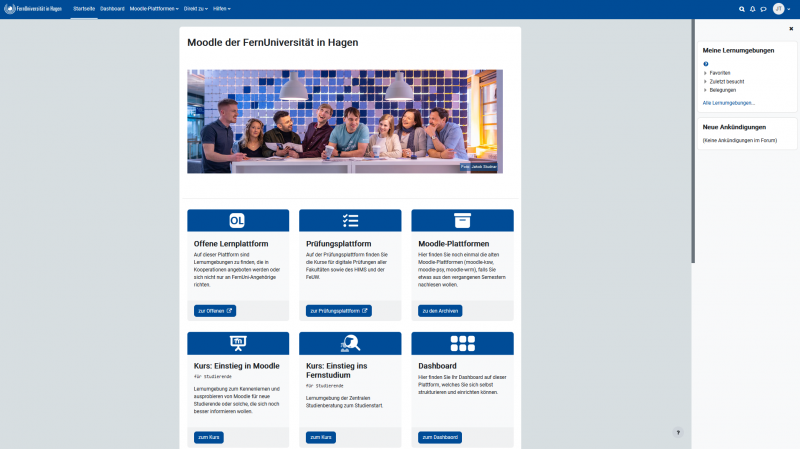Click the Neue Ankündigungen heading
Screen dimensions: 800x449
click(734, 127)
